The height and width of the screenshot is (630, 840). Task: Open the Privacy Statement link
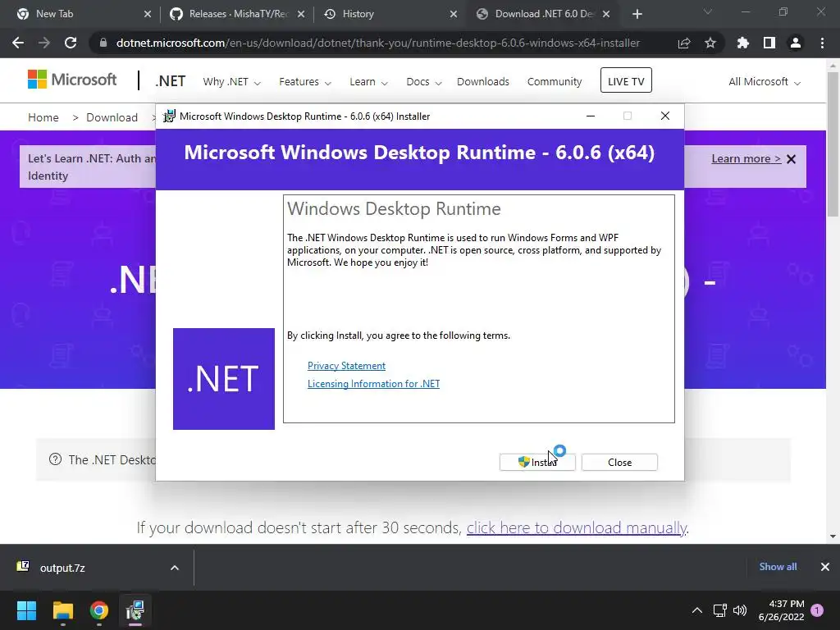(346, 365)
